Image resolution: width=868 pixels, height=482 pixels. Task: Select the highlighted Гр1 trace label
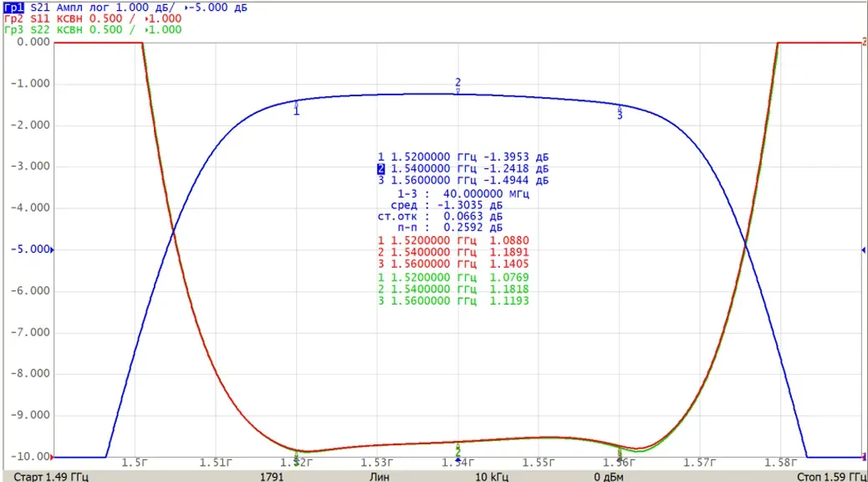point(13,8)
